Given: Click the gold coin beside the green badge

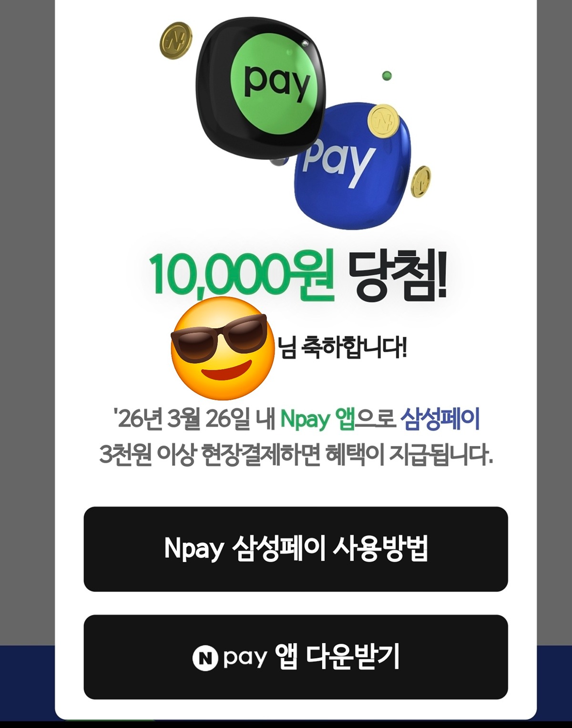Looking at the screenshot, I should [x=176, y=41].
